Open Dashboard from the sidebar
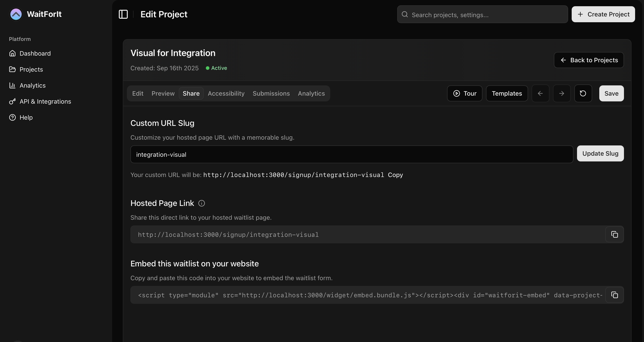 click(35, 53)
